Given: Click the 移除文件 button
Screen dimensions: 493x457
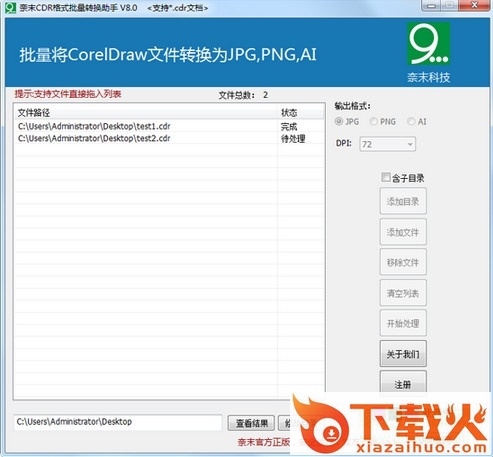Looking at the screenshot, I should tap(403, 262).
